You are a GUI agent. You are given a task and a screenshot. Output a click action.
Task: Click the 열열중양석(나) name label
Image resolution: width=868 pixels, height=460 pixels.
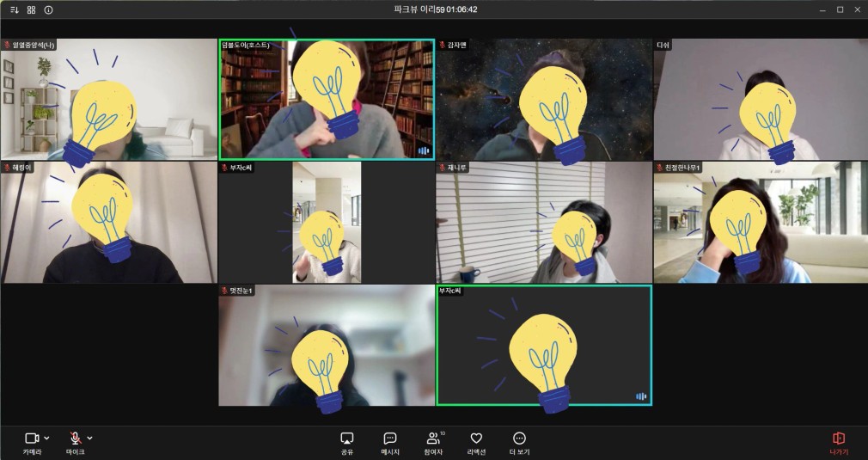click(x=34, y=45)
